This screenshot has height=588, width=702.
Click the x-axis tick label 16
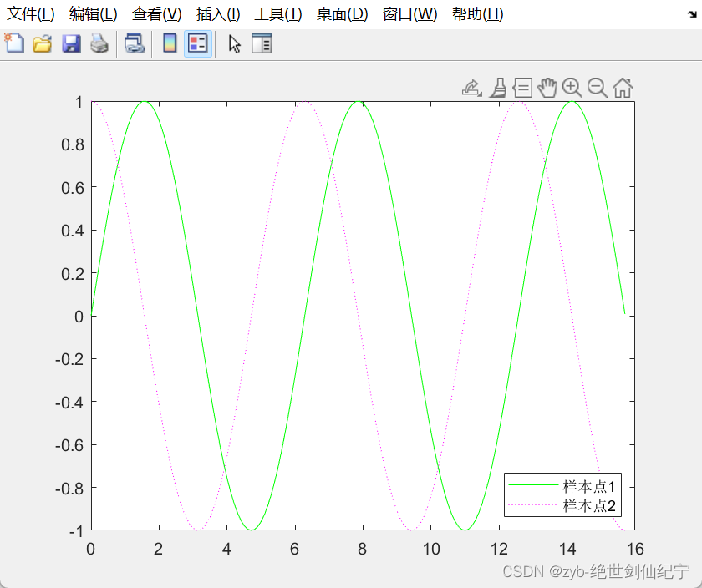pos(635,549)
